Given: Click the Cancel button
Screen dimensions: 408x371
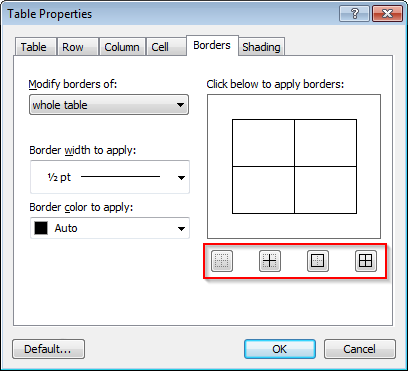Looking at the screenshot, I should 360,349.
